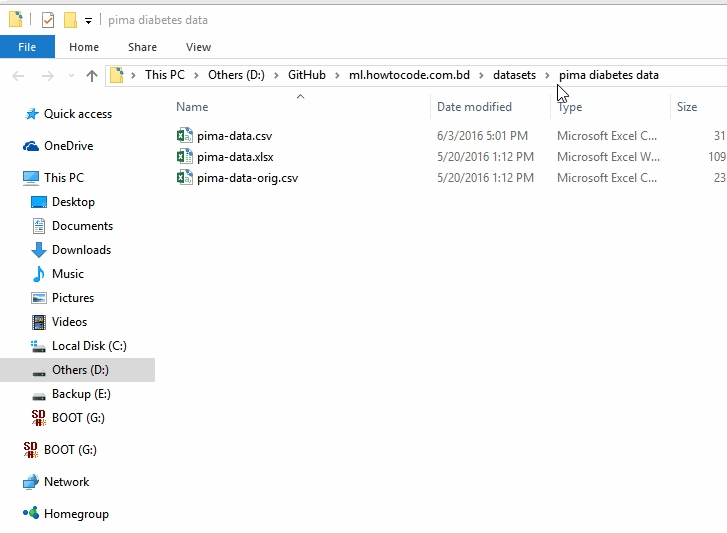
Task: Open the Share ribbon tab
Action: pyautogui.click(x=142, y=47)
